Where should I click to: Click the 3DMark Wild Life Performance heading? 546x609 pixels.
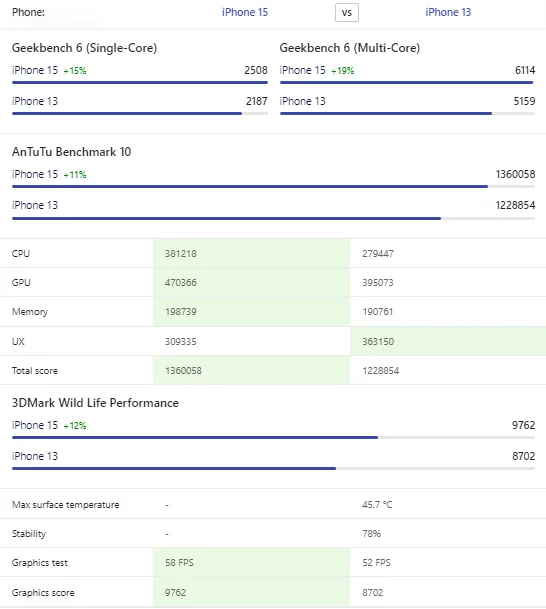coord(95,403)
